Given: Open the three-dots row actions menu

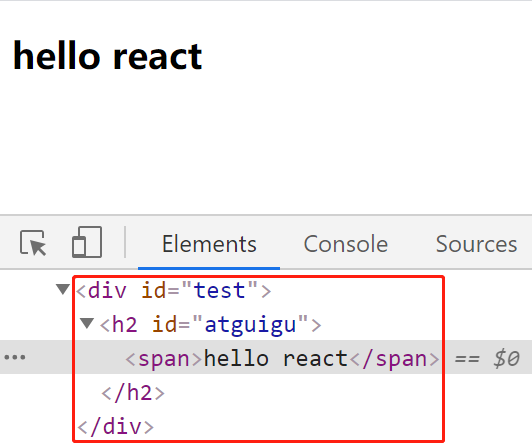Looking at the screenshot, I should coord(15,357).
